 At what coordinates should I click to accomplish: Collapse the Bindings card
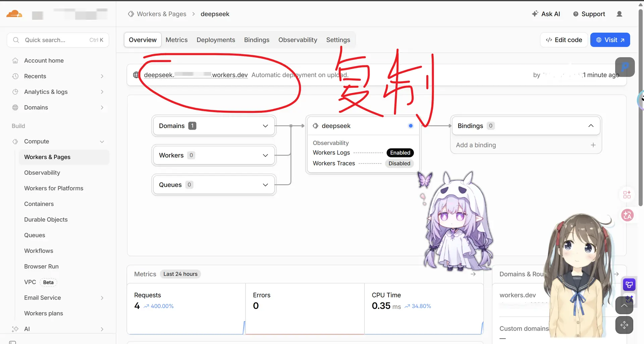click(591, 126)
